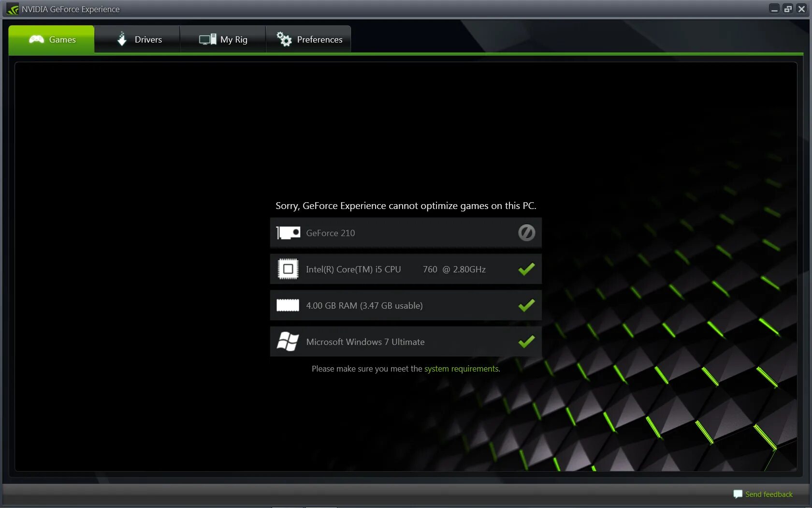The width and height of the screenshot is (812, 508).
Task: Close the GeForce Experience window
Action: [x=801, y=9]
